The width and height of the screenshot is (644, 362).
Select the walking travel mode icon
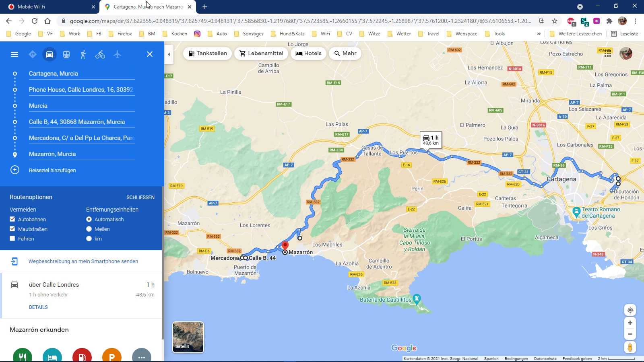(x=83, y=54)
